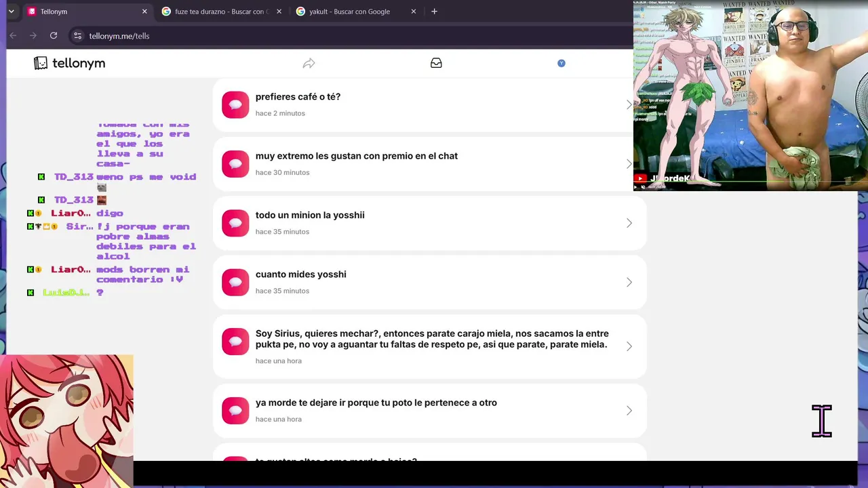The height and width of the screenshot is (488, 868).
Task: Click the pink icon beside 'Soy Sirius' tell
Action: [x=235, y=342]
